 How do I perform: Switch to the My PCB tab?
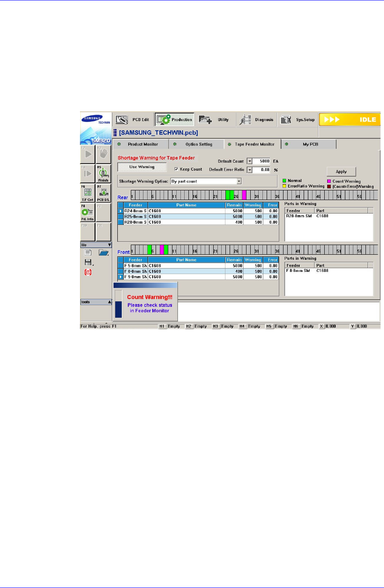pyautogui.click(x=309, y=144)
